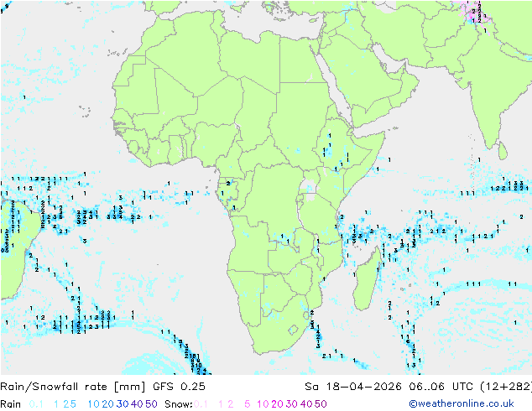Click Sri Lanka island on the map
This screenshot has width=532, height=411.
coord(503,151)
